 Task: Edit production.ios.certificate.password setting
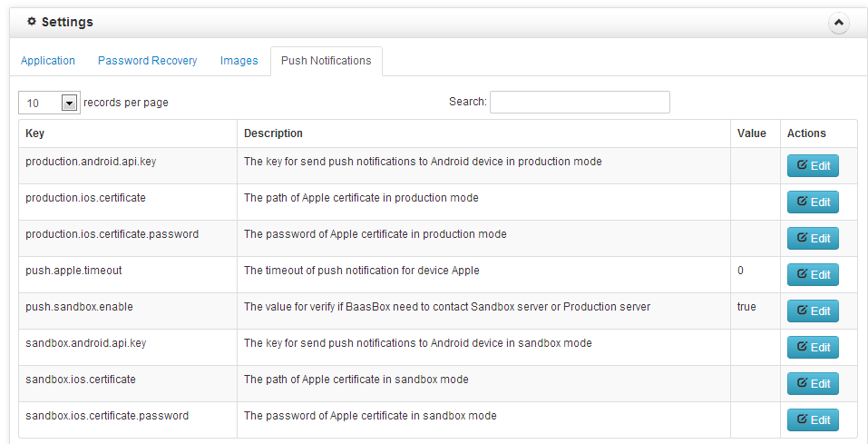pos(813,238)
